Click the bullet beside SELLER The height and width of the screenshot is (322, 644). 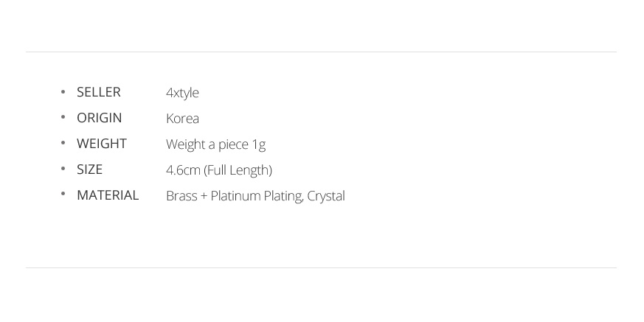click(x=63, y=92)
